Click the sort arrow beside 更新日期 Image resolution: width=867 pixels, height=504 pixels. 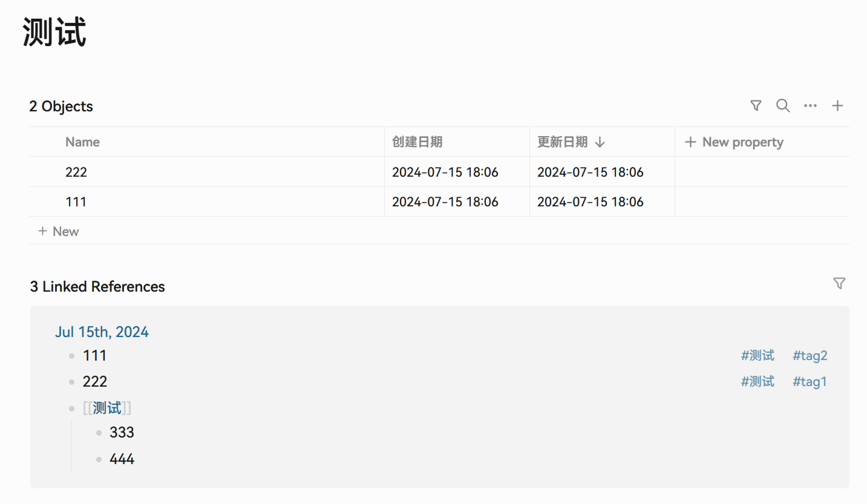pos(600,142)
